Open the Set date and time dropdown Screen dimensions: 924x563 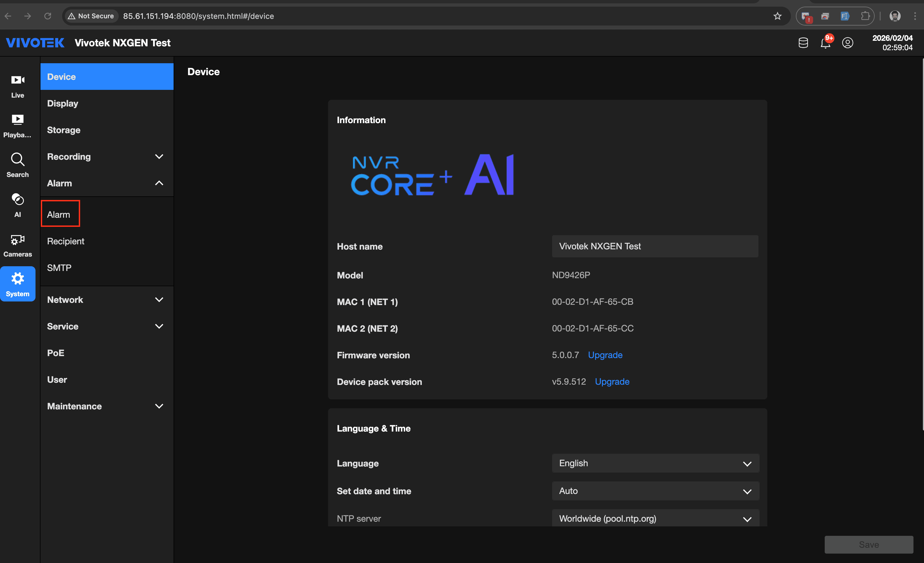click(655, 491)
